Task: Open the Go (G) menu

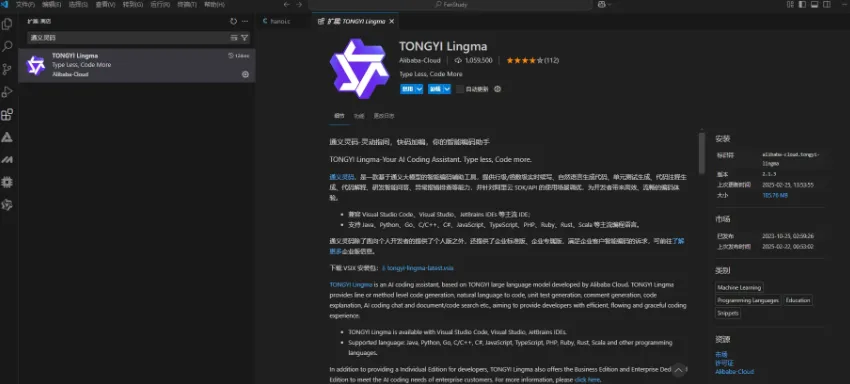Action: click(133, 4)
